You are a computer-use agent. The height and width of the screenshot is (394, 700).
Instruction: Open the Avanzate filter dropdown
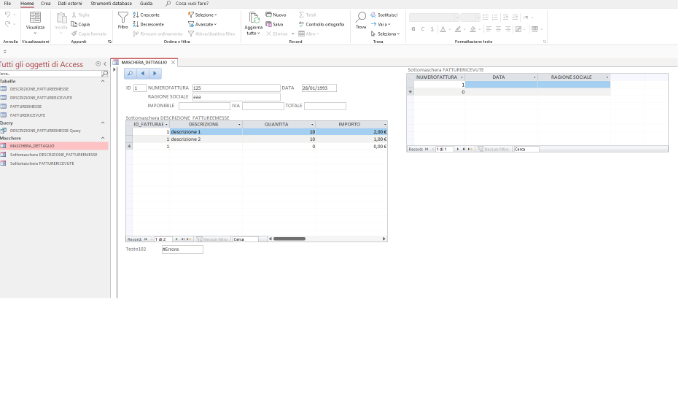coord(203,24)
